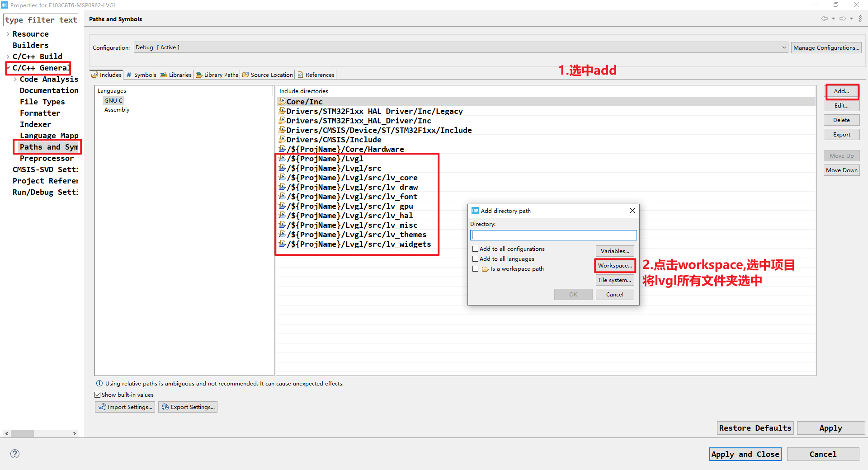Click the back navigation arrow icon
This screenshot has height=470, width=868.
click(825, 19)
